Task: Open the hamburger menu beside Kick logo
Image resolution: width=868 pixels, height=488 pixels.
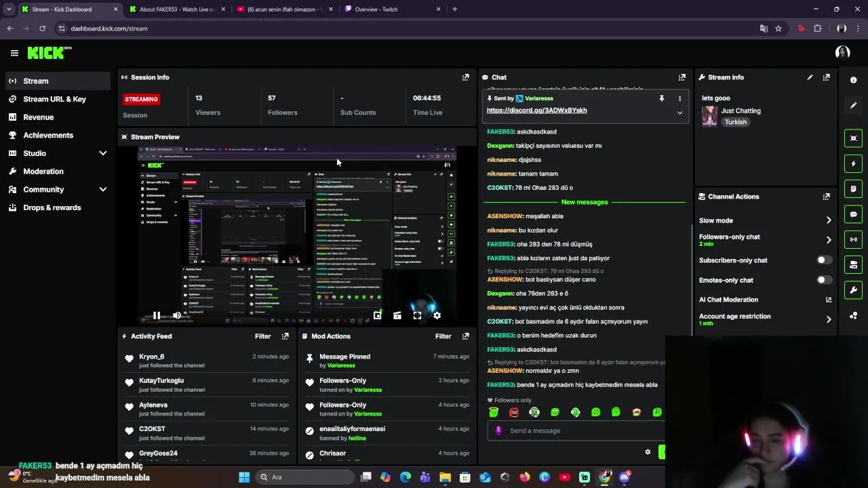Action: pos(14,53)
